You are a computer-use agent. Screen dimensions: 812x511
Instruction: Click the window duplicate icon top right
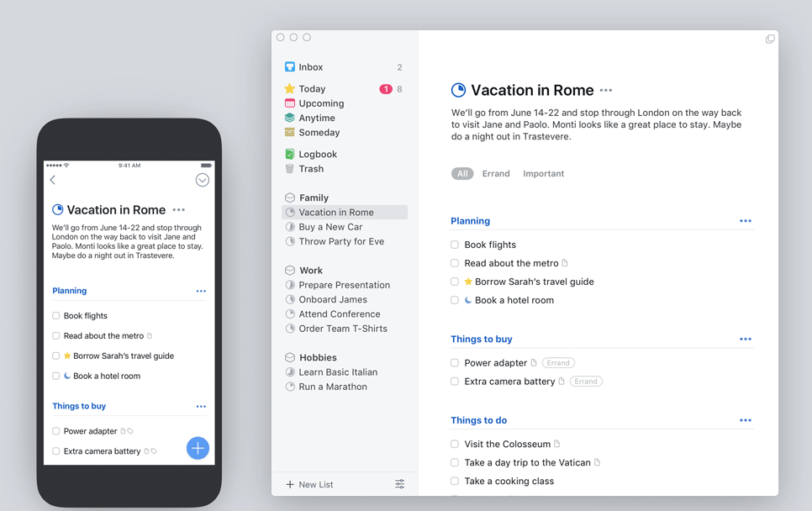pos(770,39)
